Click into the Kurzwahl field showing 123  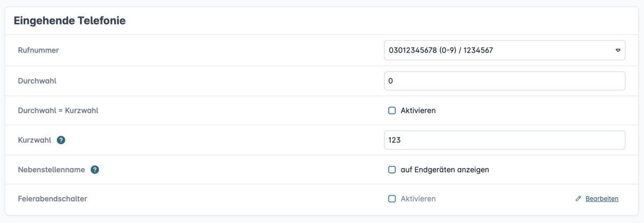click(x=504, y=140)
